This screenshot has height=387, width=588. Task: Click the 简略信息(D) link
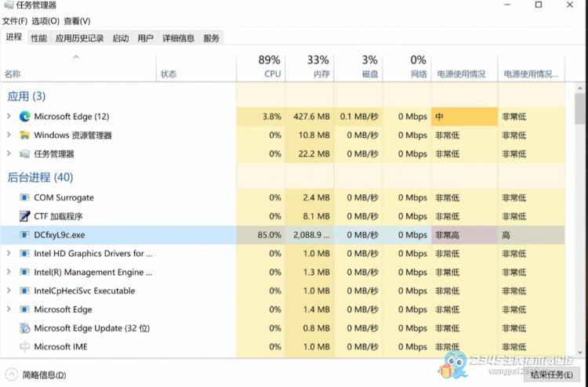44,375
